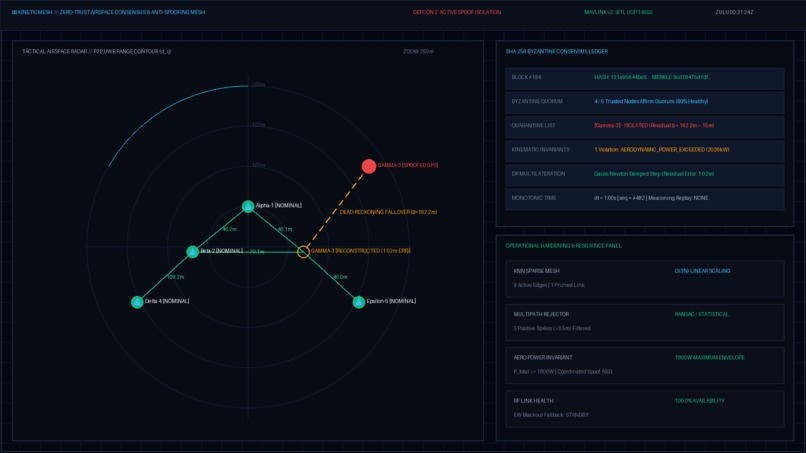Click the Delta-4 [NOMINAL] label

(167, 301)
